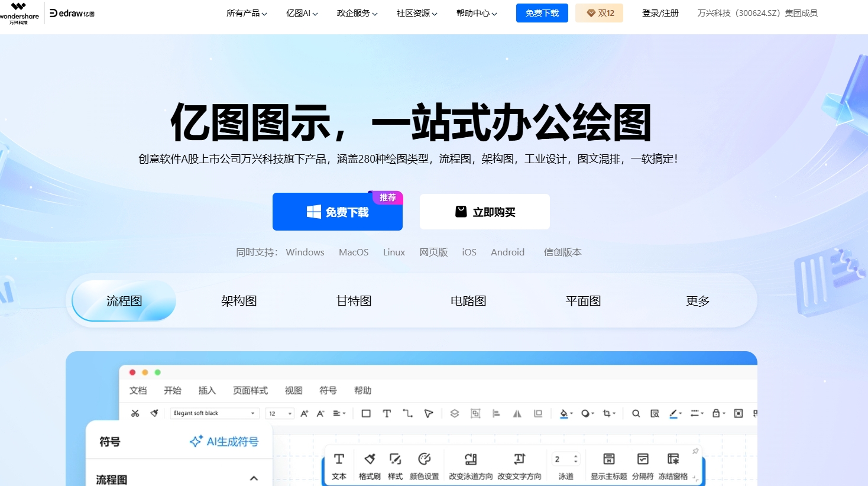Click the edraw 亿图 logo
The image size is (868, 486).
pos(72,13)
